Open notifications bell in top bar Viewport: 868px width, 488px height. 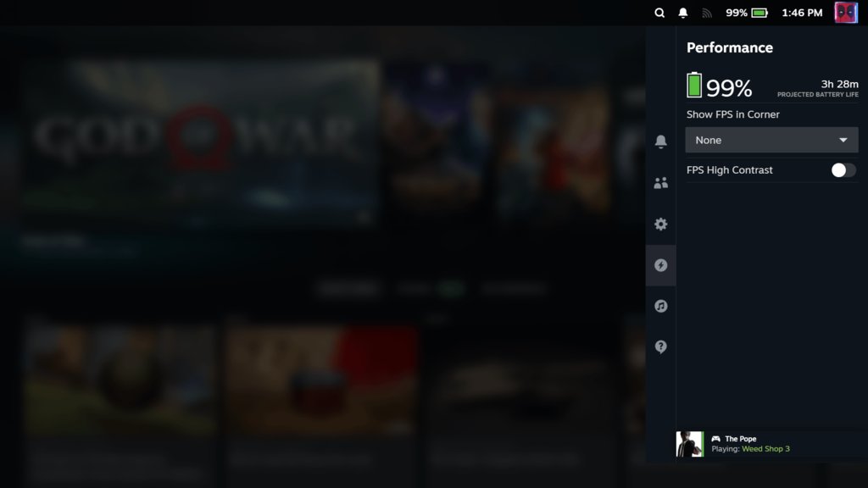683,13
